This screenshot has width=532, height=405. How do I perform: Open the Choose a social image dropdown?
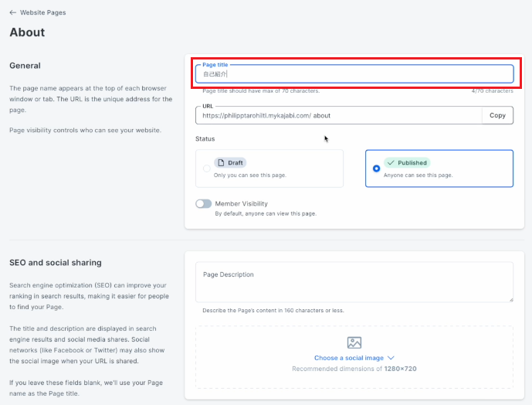pos(354,358)
